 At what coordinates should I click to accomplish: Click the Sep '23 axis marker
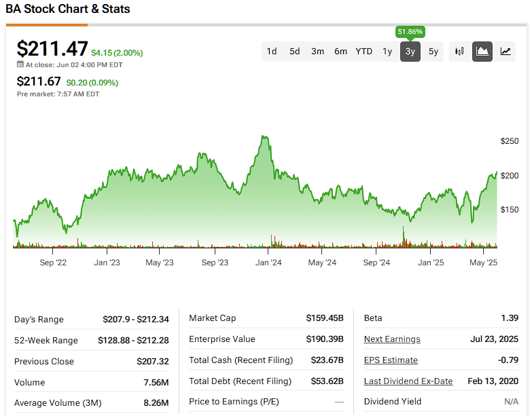[x=215, y=263]
